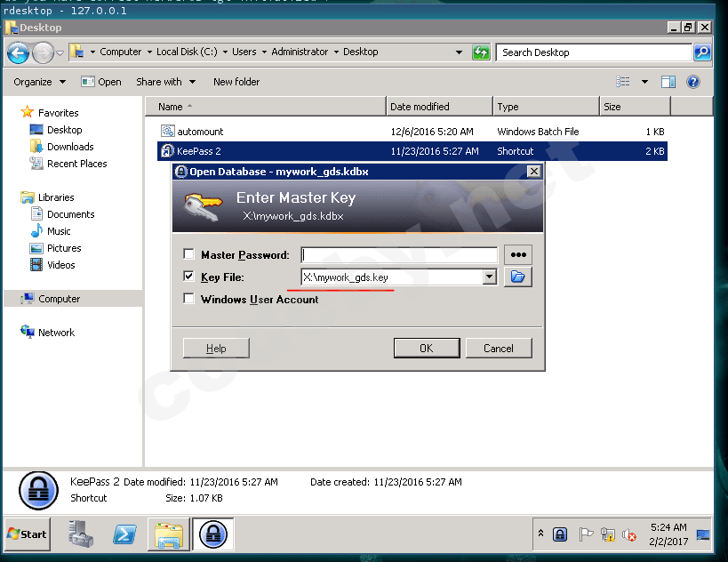Viewport: 728px width, 562px height.
Task: Sort by the Type column header
Action: (546, 107)
